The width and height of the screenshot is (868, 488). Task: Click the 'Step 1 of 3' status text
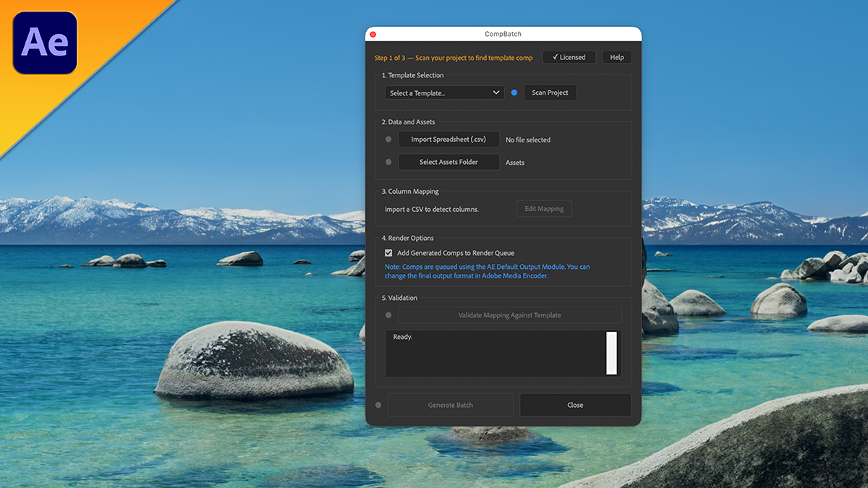click(454, 58)
